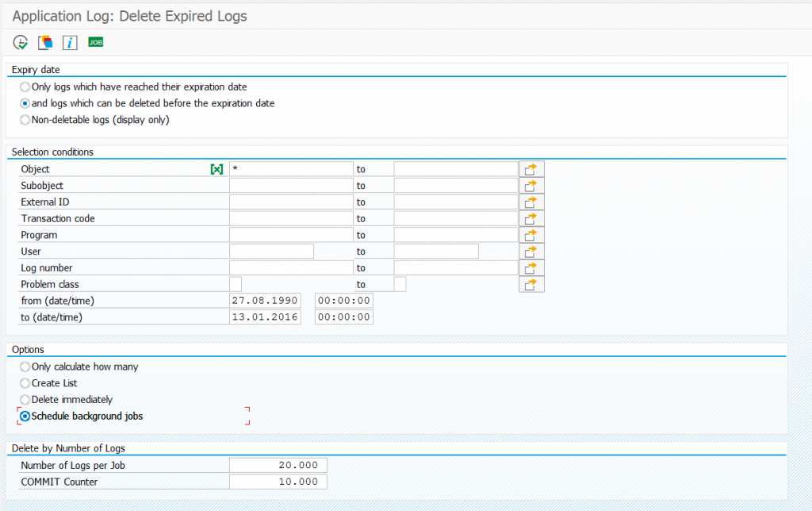Viewport: 812px width, 511px height.
Task: Open multiple selection for Log number
Action: point(531,267)
